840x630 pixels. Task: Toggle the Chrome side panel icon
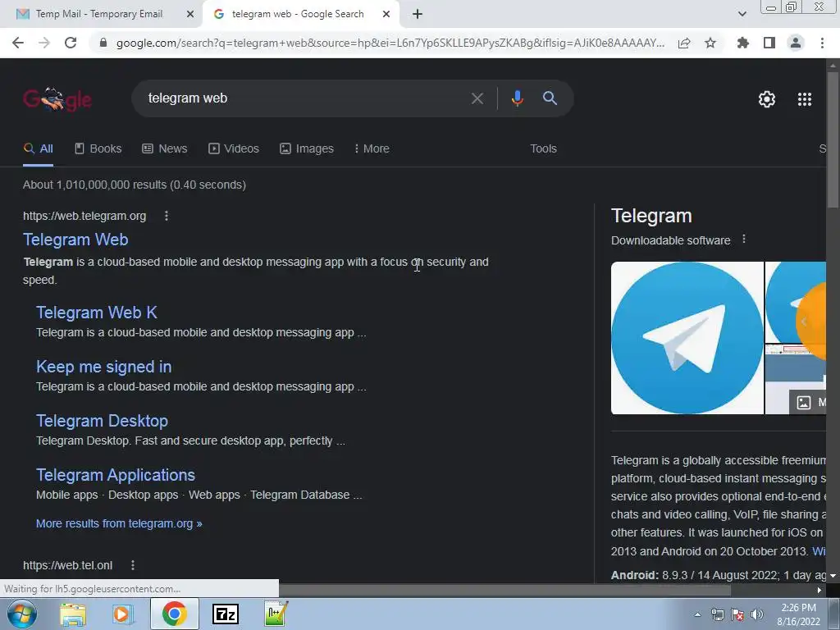coord(769,43)
